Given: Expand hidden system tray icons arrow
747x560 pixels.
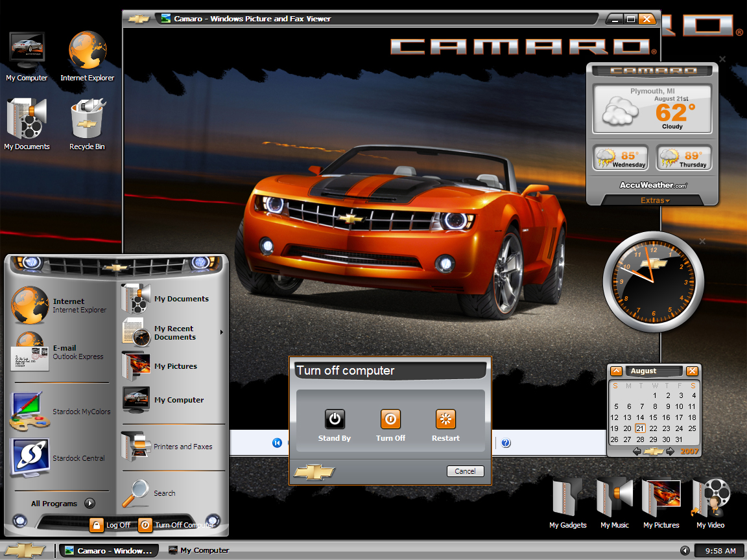Looking at the screenshot, I should point(685,550).
